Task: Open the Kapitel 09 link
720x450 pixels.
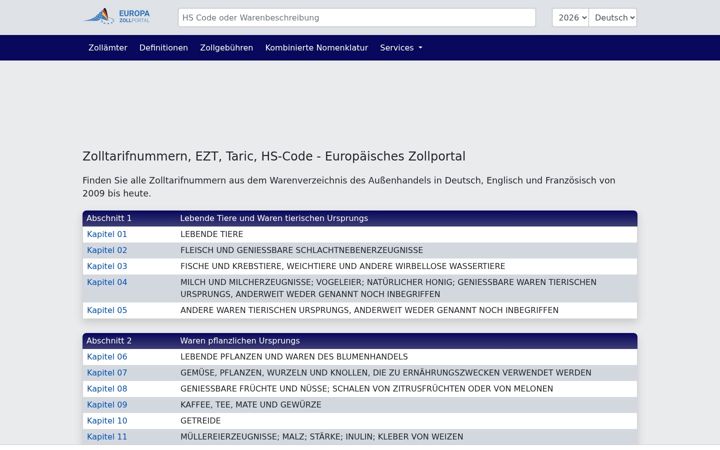Action: (x=107, y=405)
